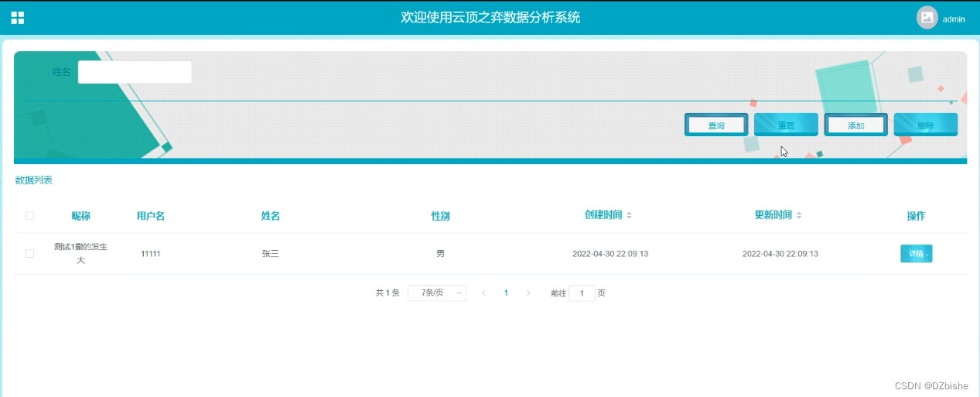Viewport: 980px width, 397px height.
Task: Click gender cell 男
Action: click(440, 253)
